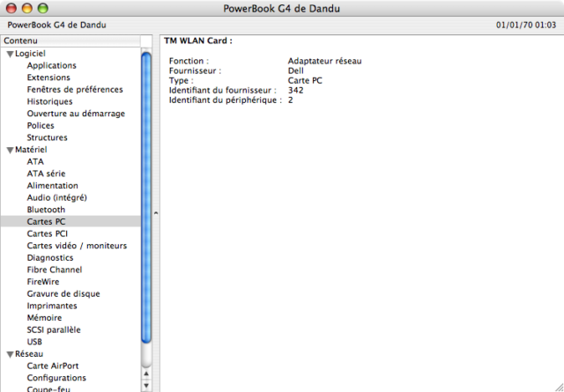Click the supplier identifier value 342
The width and height of the screenshot is (564, 392).
click(296, 90)
